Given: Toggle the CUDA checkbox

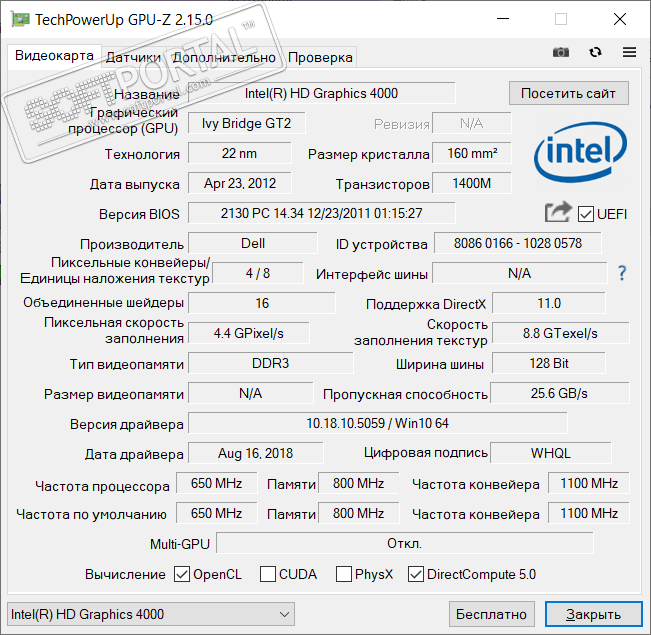Looking at the screenshot, I should [x=267, y=574].
